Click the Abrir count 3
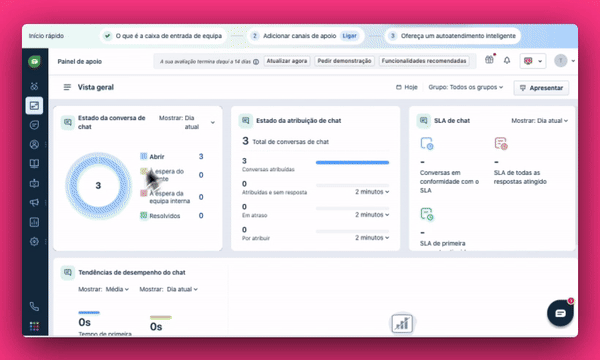The width and height of the screenshot is (600, 360). [x=201, y=156]
